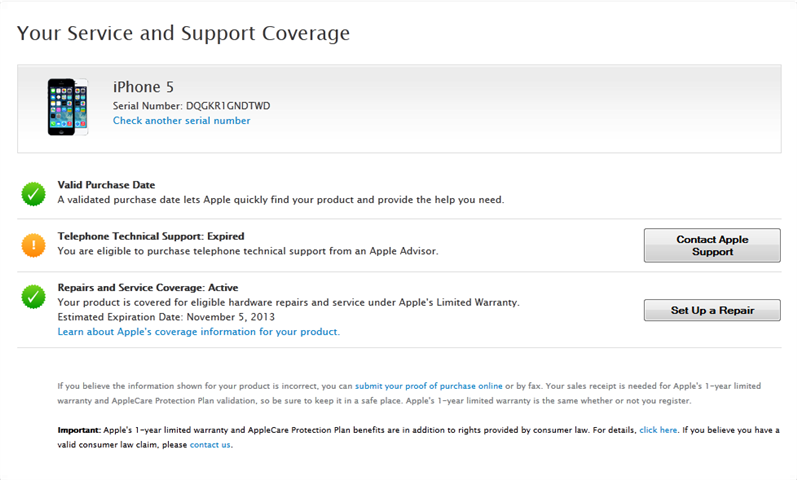Click the Repairs and Service Coverage: Active heading
797x480 pixels.
[147, 288]
